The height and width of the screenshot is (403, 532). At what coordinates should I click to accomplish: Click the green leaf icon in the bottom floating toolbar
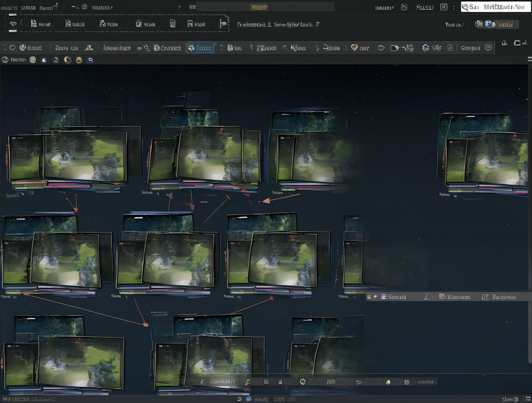[388, 382]
